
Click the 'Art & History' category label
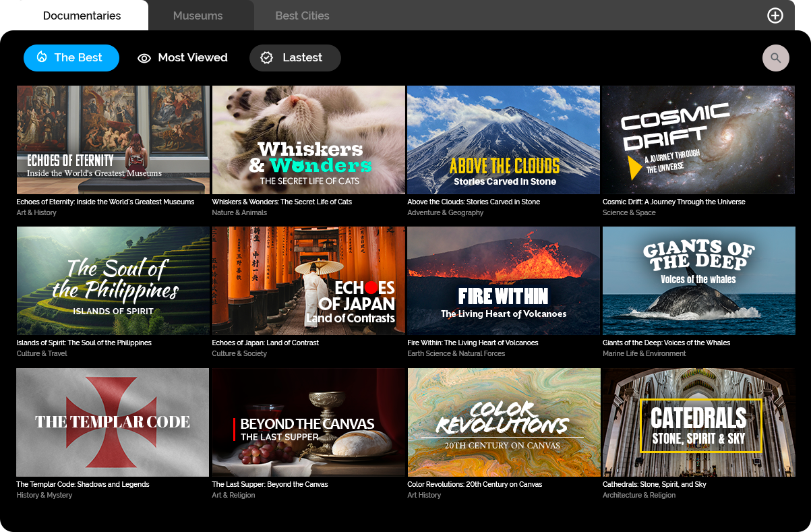[36, 212]
